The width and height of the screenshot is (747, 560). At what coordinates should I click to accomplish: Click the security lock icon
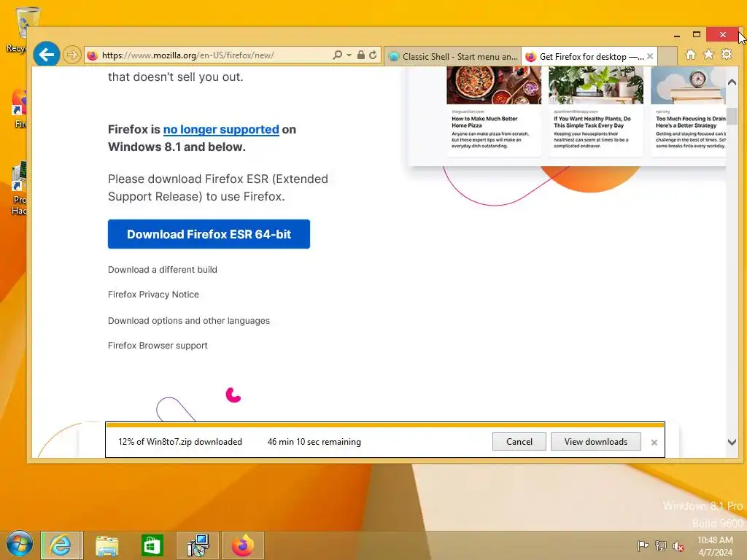[361, 55]
